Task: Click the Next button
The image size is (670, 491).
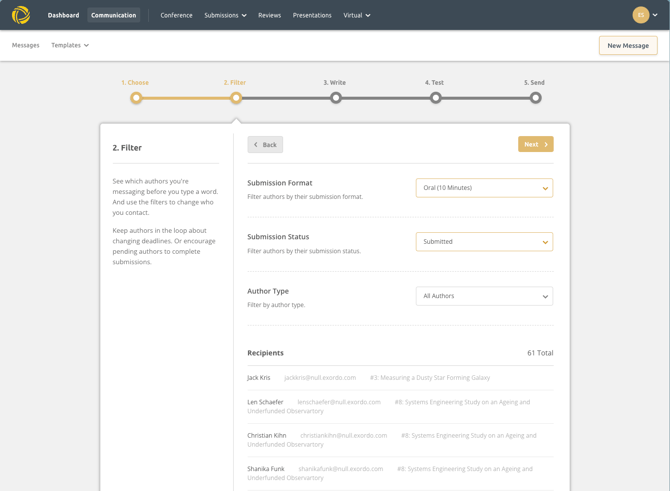Action: click(535, 144)
